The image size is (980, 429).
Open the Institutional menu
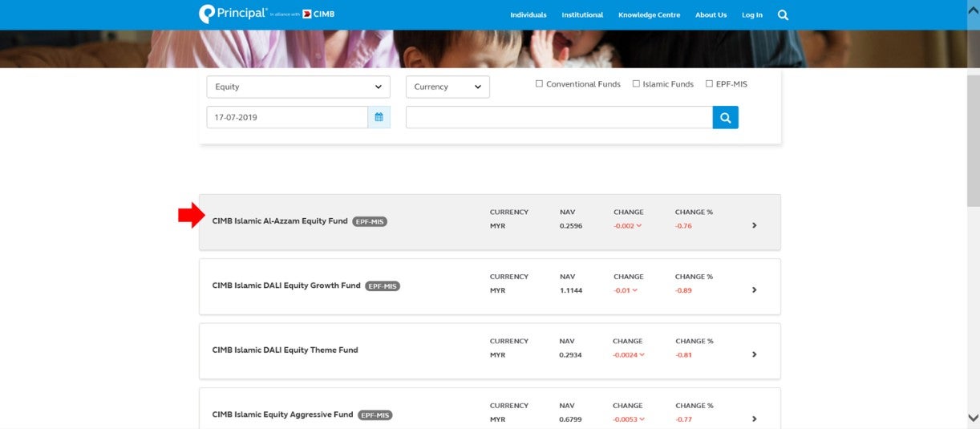[582, 15]
